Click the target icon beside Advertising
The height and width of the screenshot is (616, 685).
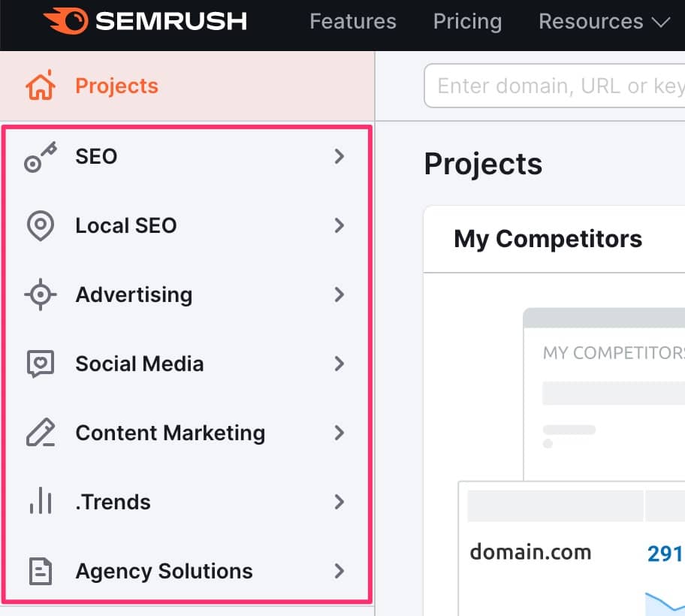40,294
